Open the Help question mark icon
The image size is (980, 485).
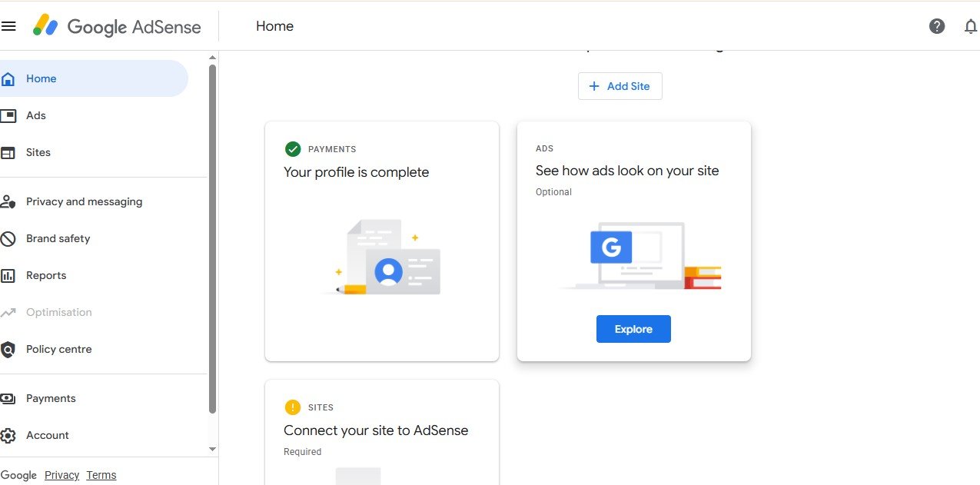[x=936, y=26]
